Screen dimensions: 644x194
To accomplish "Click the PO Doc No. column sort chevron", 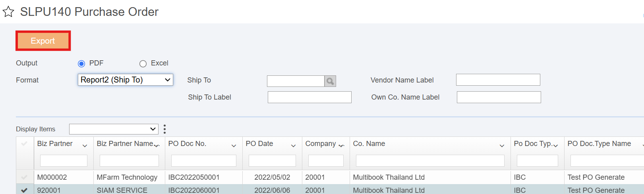I will (234, 146).
